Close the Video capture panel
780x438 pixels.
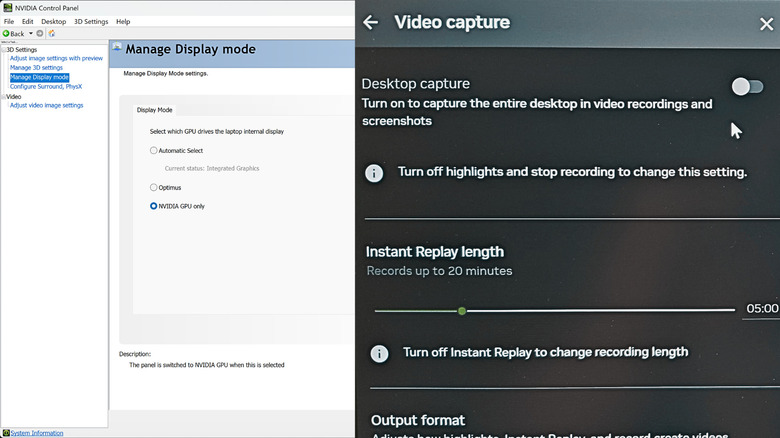point(767,23)
